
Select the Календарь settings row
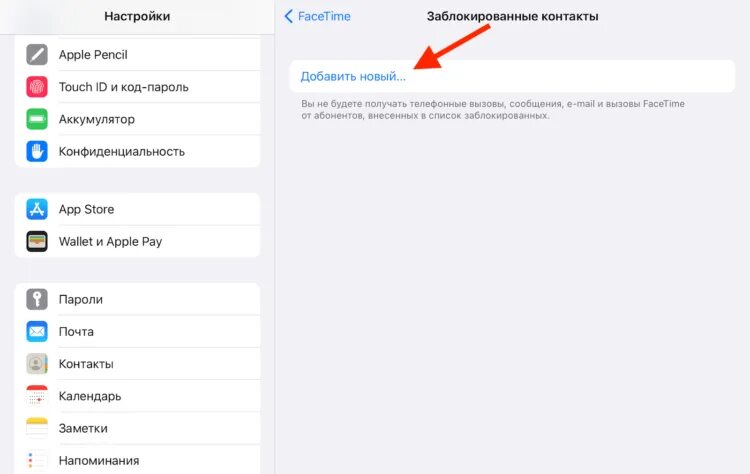tap(138, 396)
